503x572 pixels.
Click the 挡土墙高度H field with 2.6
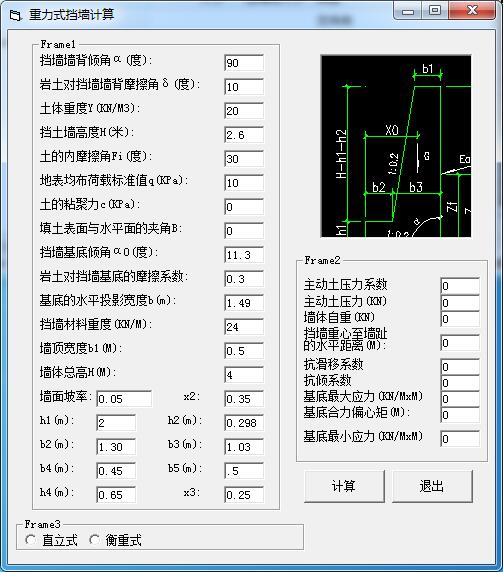(x=244, y=135)
